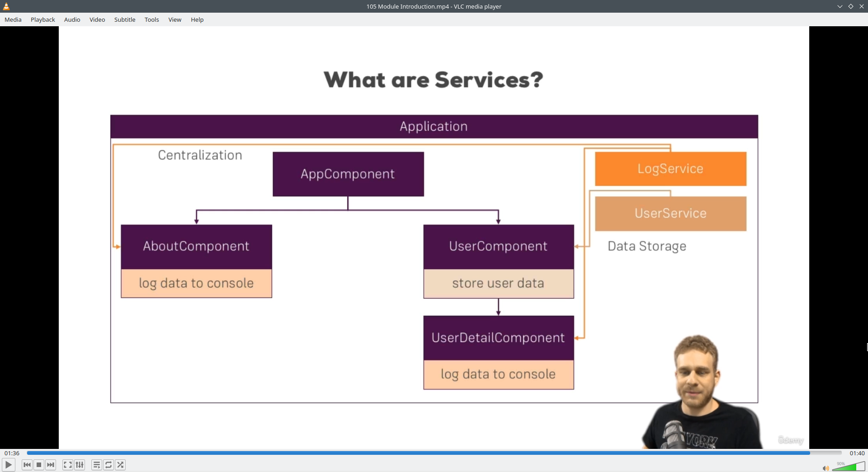Toggle fullscreen video mode
Screen dimensions: 868x472
point(68,465)
